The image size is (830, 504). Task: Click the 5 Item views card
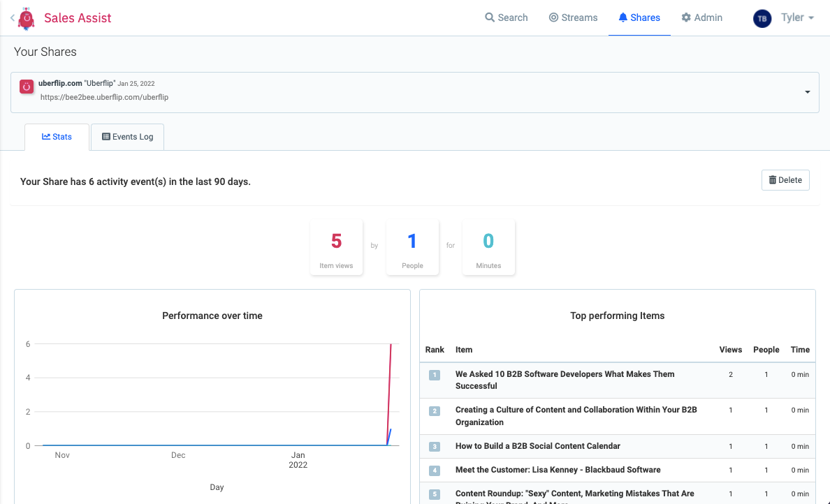336,247
